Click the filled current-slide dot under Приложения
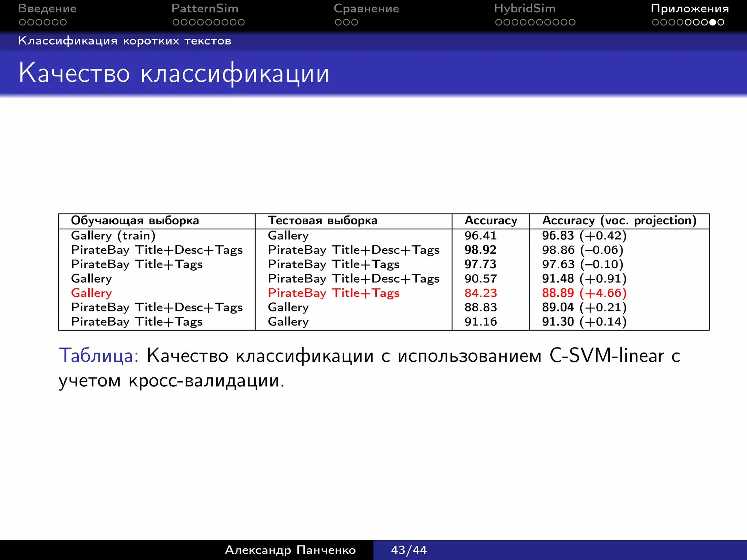 coord(713,22)
